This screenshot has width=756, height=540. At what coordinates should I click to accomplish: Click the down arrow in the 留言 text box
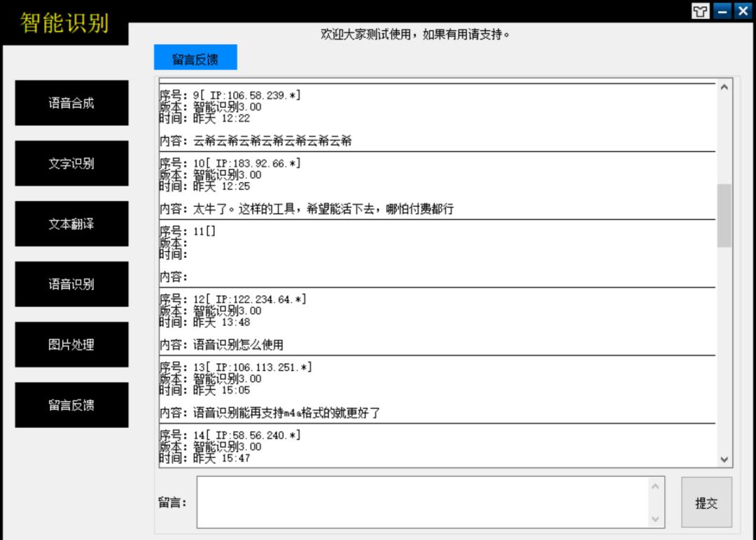click(654, 518)
